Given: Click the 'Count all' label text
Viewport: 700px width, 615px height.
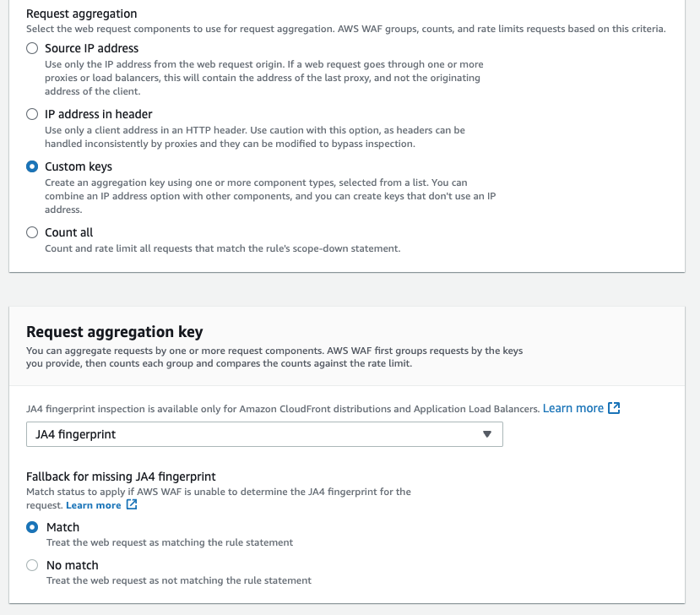Looking at the screenshot, I should point(68,232).
